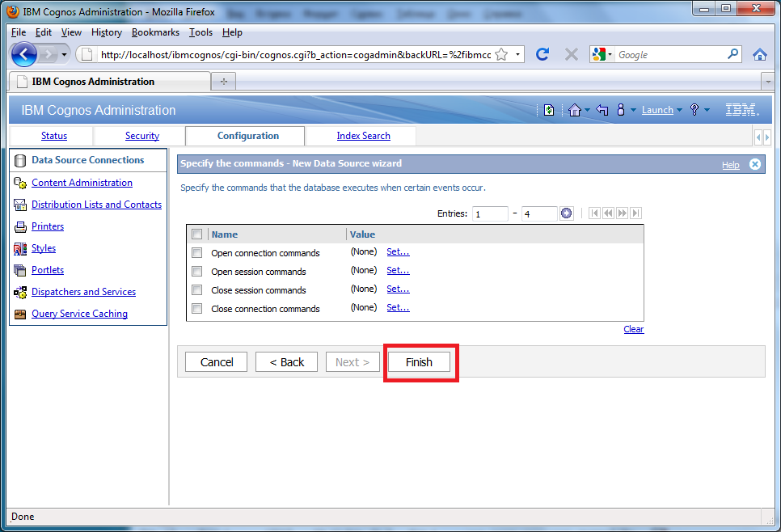
Task: Switch to the Index Search tab
Action: tap(363, 136)
